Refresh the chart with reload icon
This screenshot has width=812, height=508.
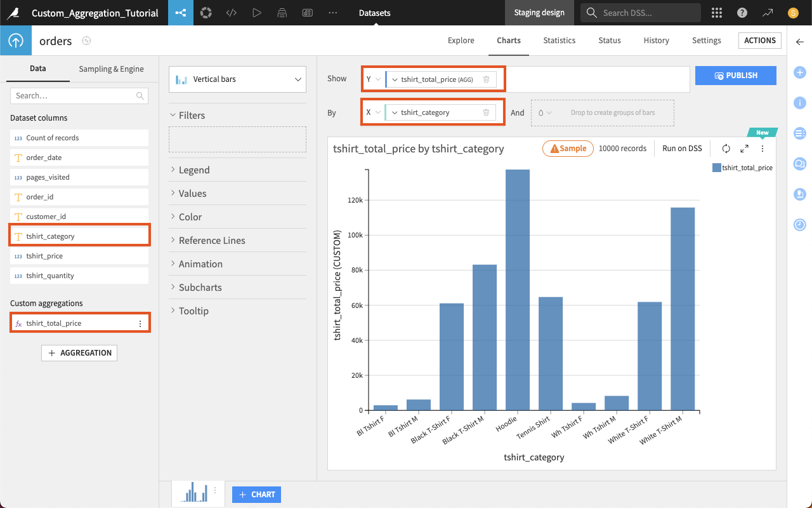(726, 149)
